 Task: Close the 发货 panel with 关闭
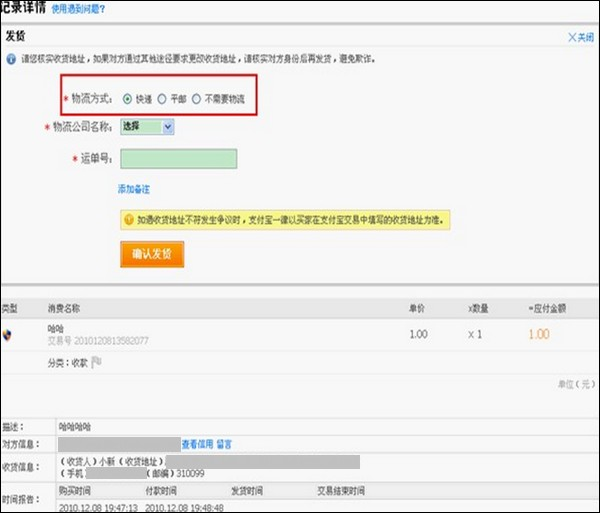click(x=580, y=37)
